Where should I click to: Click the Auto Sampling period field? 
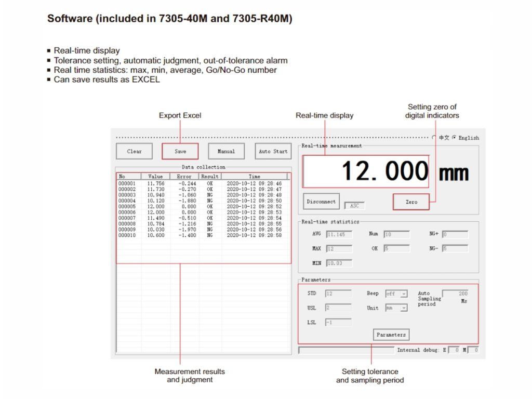click(x=456, y=294)
